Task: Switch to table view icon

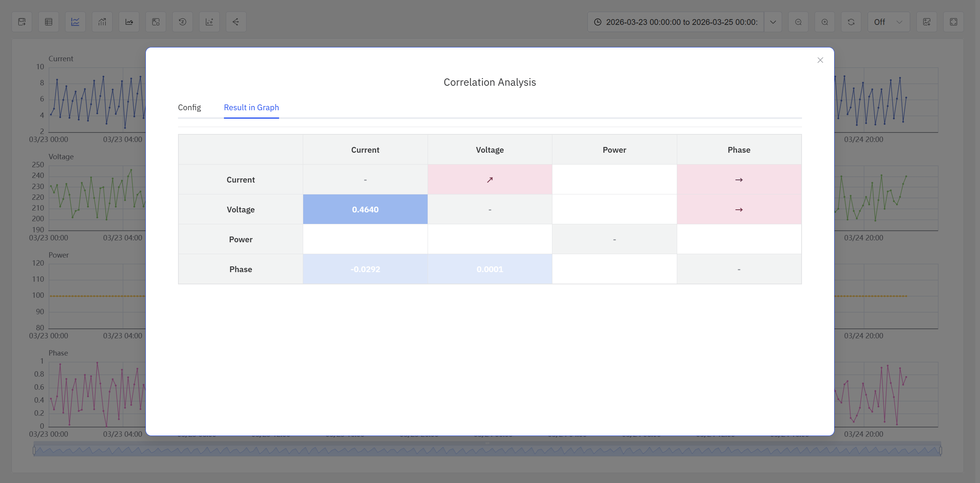Action: [49, 22]
